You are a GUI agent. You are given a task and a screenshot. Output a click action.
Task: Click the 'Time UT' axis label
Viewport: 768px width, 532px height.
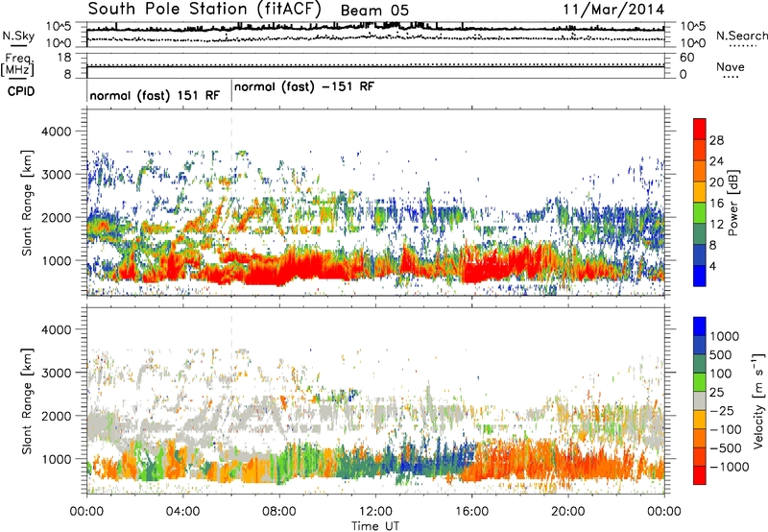375,526
